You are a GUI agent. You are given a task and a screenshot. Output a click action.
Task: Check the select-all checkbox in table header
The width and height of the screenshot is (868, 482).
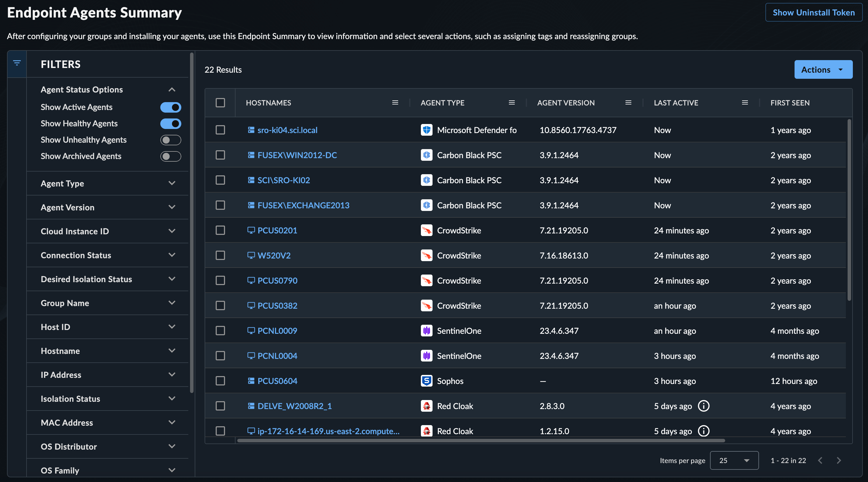(220, 102)
